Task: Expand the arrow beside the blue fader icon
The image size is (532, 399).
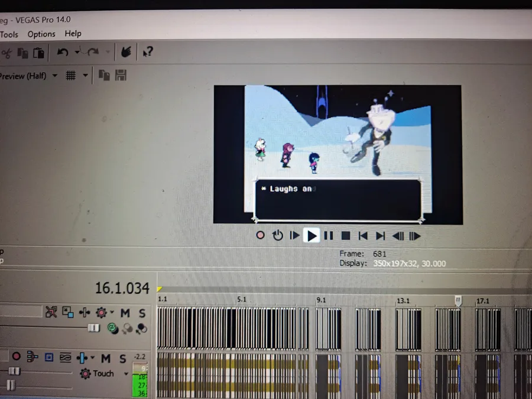Action: click(92, 358)
